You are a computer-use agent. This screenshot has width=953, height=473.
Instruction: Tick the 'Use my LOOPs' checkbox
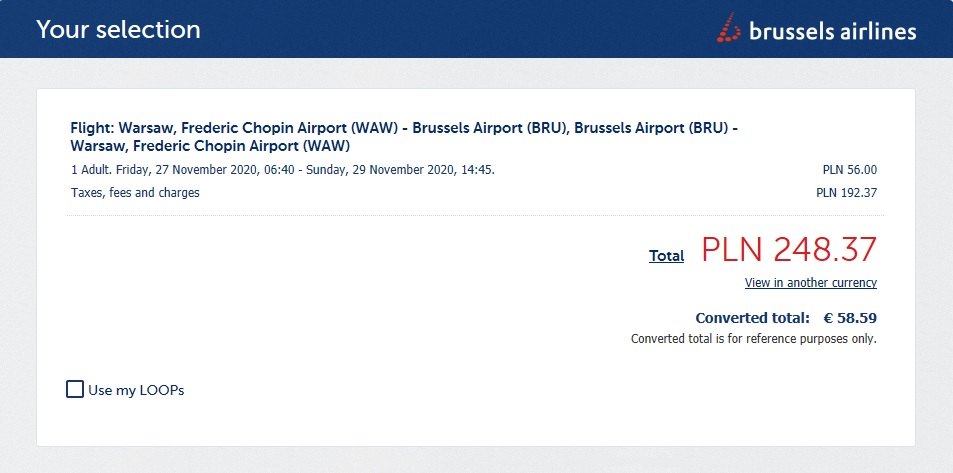tap(75, 389)
